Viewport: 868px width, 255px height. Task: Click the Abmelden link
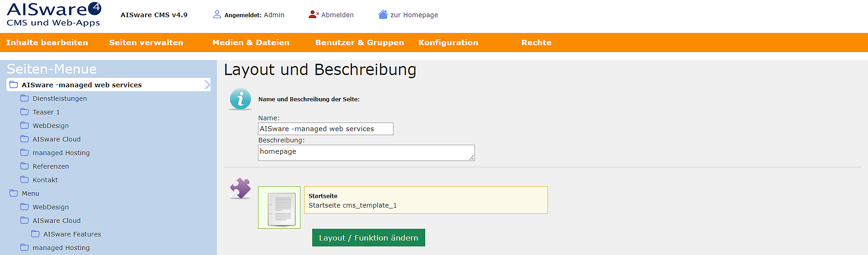point(338,15)
